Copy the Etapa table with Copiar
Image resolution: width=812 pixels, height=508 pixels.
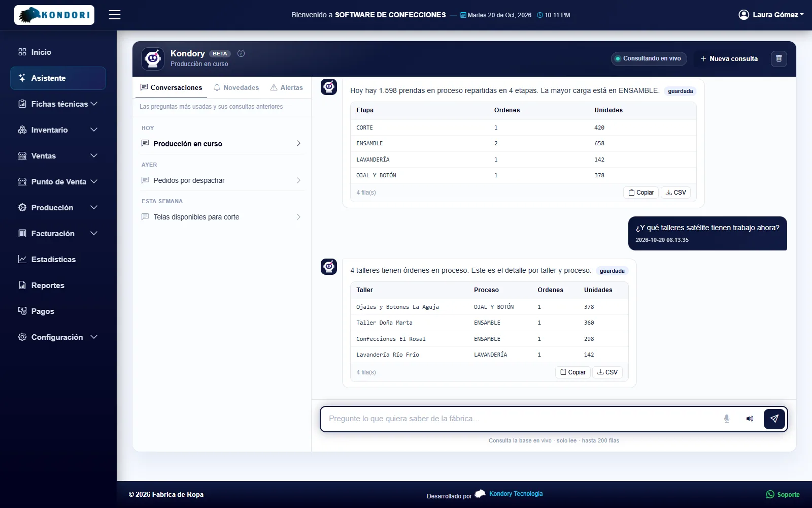tap(641, 193)
